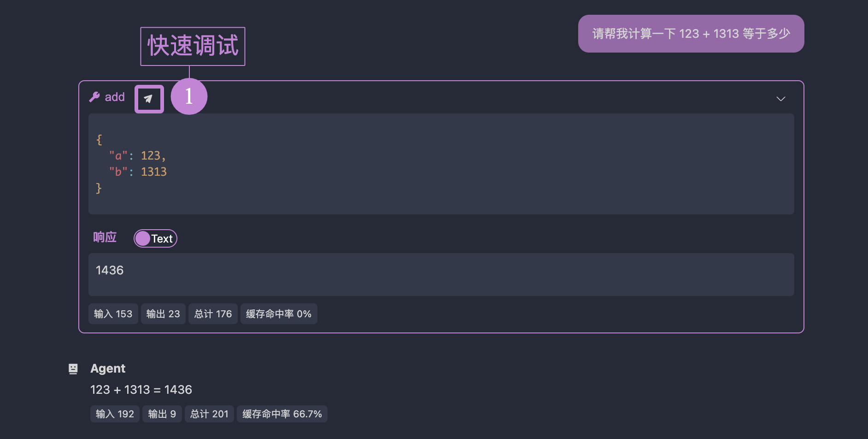Screen dimensions: 868x439
Task: Toggle the Text response format switch
Action: point(155,238)
